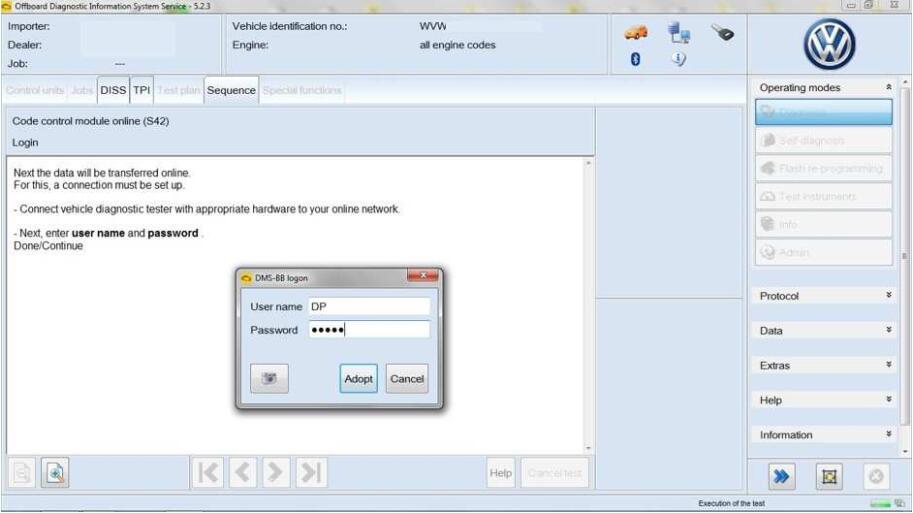Select Info operating mode
Viewport: 913px width, 513px height.
pos(823,224)
